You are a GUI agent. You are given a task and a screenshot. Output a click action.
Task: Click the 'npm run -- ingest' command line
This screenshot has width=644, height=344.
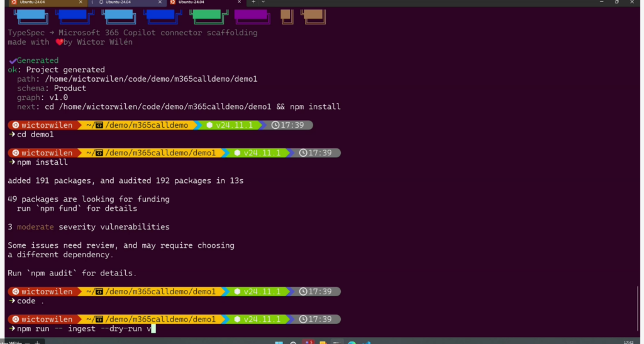[82, 328]
